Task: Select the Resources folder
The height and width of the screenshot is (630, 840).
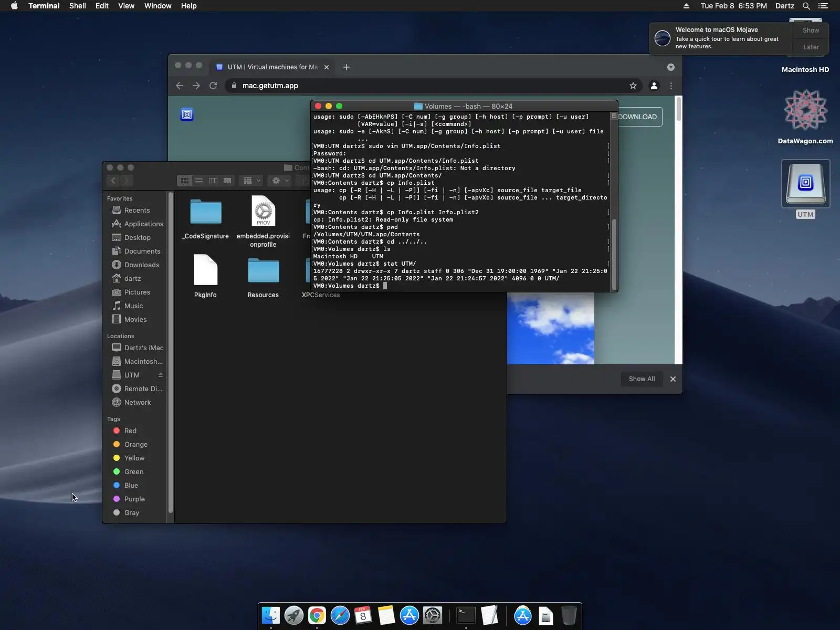Action: pos(263,277)
